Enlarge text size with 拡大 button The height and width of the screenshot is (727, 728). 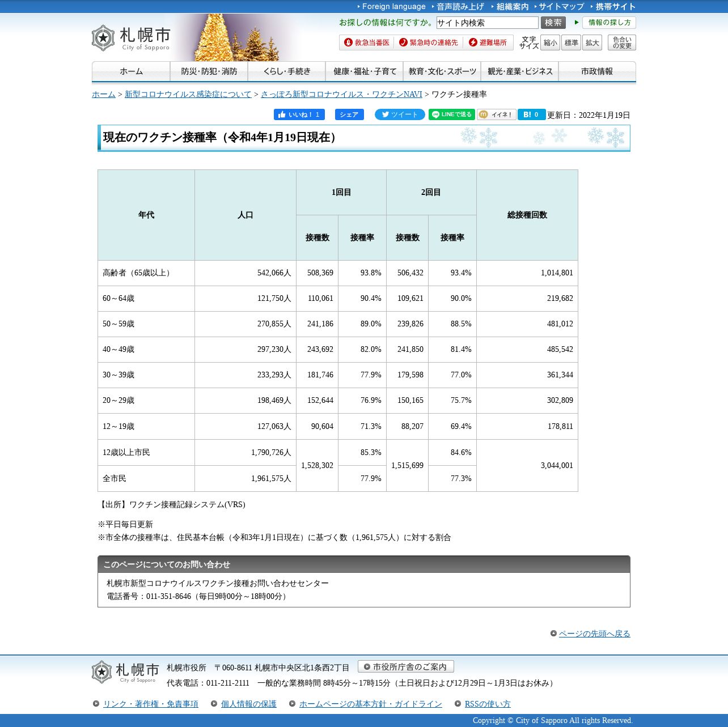pyautogui.click(x=592, y=42)
